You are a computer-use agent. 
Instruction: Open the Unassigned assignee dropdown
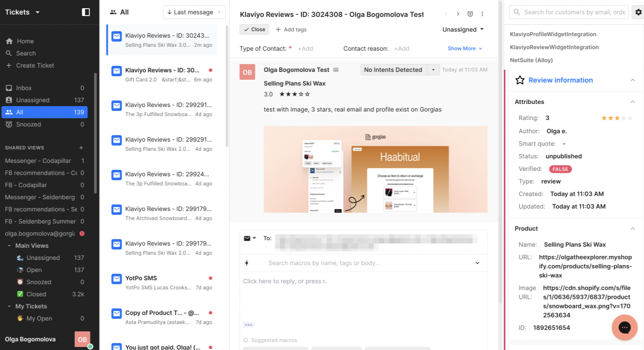pyautogui.click(x=463, y=29)
